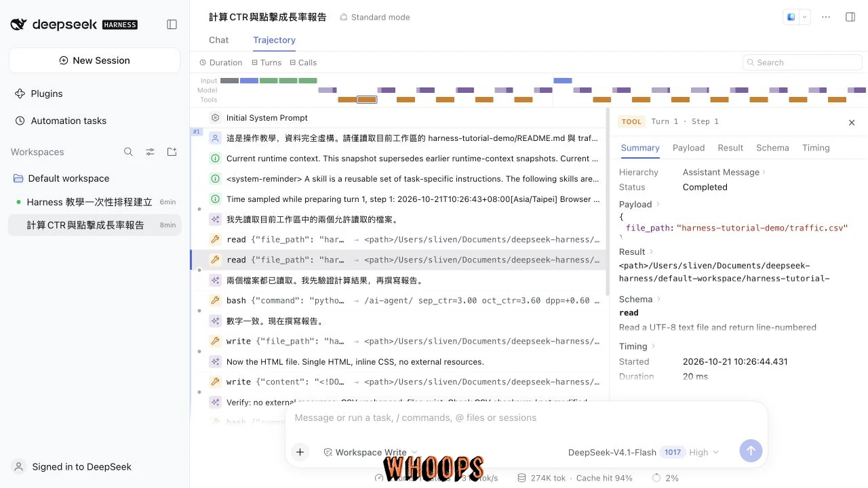868x488 pixels.
Task: Search workspaces using the magnifier icon
Action: click(128, 152)
